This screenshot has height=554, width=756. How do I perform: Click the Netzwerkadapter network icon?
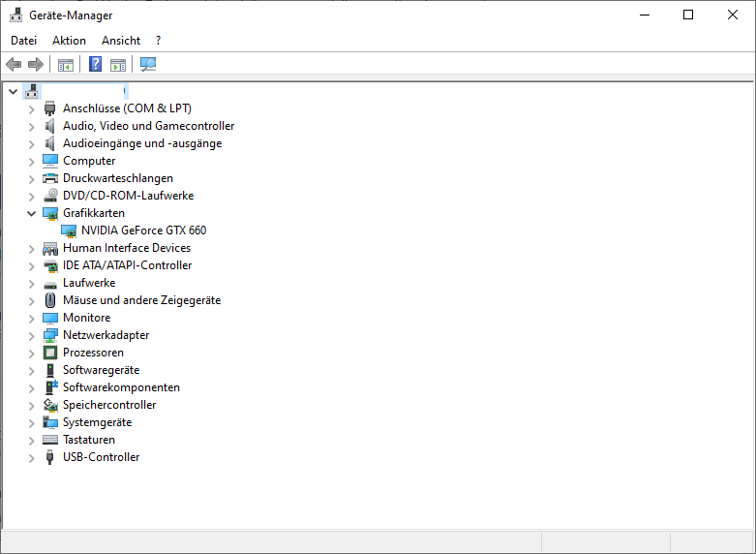pyautogui.click(x=50, y=335)
